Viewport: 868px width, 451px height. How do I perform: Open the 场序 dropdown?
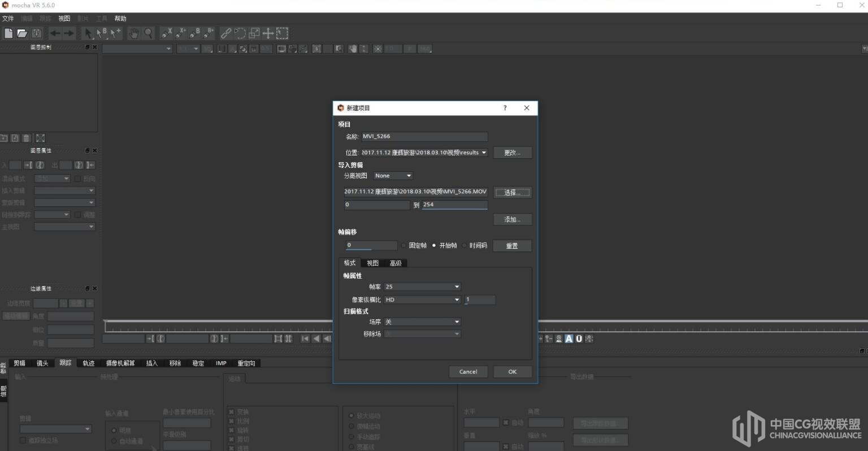tap(422, 322)
